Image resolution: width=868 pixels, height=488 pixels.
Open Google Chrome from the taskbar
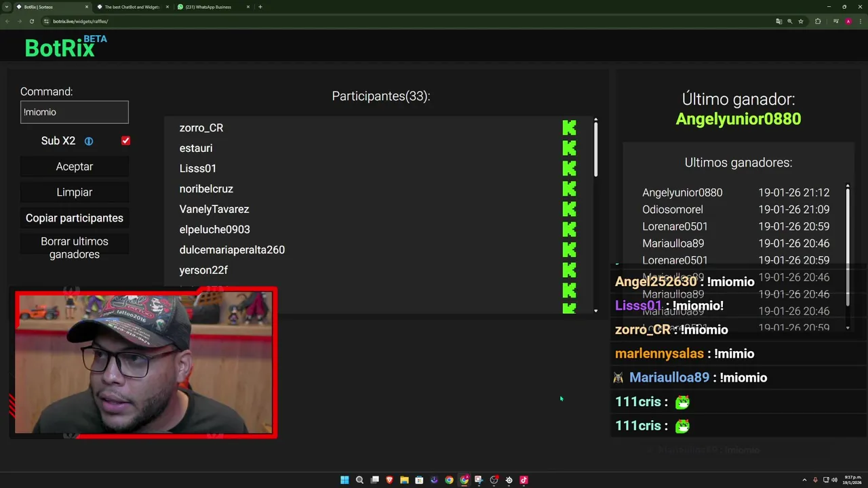pos(449,480)
